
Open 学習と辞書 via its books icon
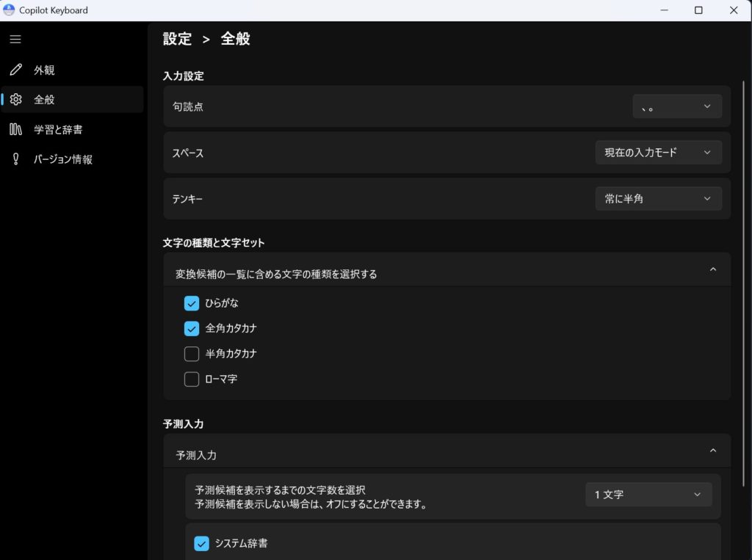[15, 128]
